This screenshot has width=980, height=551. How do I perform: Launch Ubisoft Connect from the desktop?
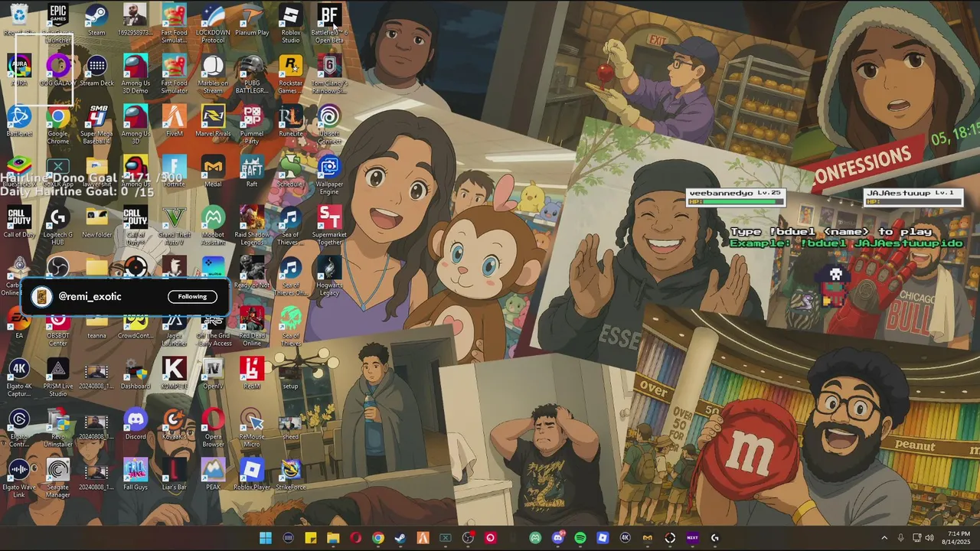point(329,123)
